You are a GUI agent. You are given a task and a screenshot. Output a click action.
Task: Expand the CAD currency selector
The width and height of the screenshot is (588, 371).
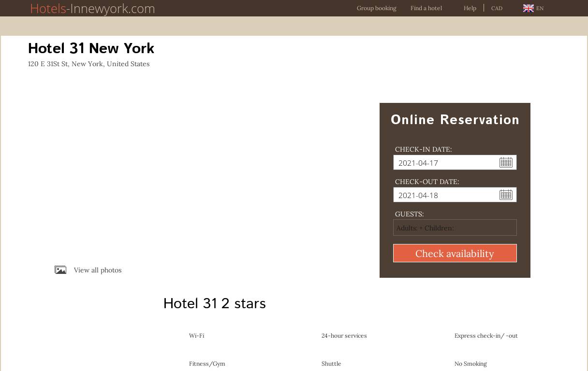(x=497, y=8)
